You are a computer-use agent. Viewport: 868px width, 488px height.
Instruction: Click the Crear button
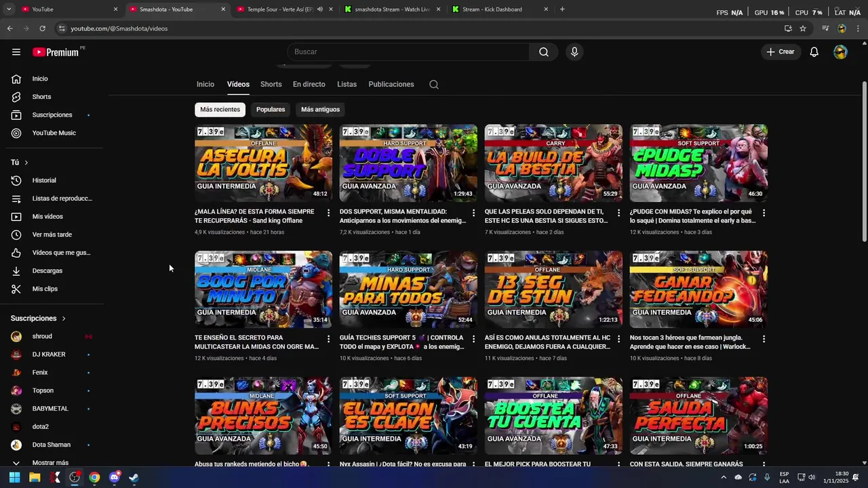[x=781, y=52]
